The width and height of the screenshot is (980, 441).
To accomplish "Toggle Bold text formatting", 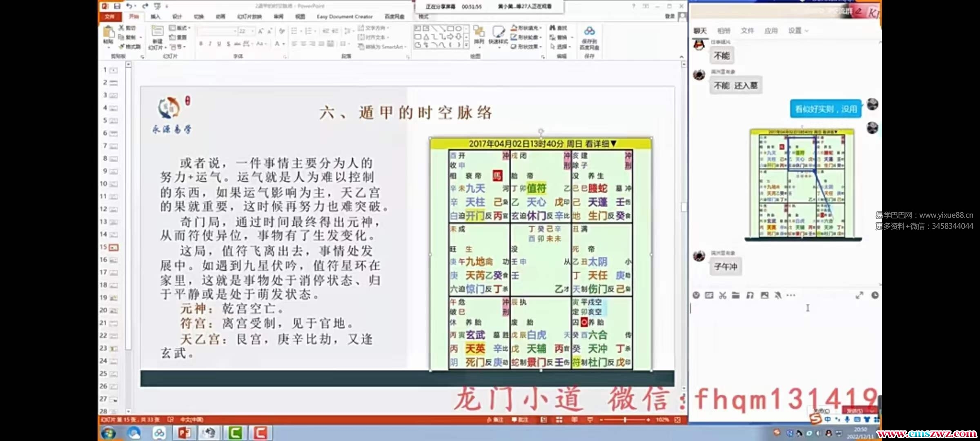I will 201,44.
